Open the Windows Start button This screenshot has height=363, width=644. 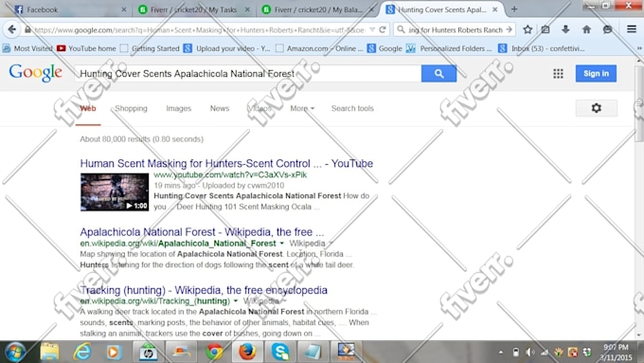click(15, 352)
